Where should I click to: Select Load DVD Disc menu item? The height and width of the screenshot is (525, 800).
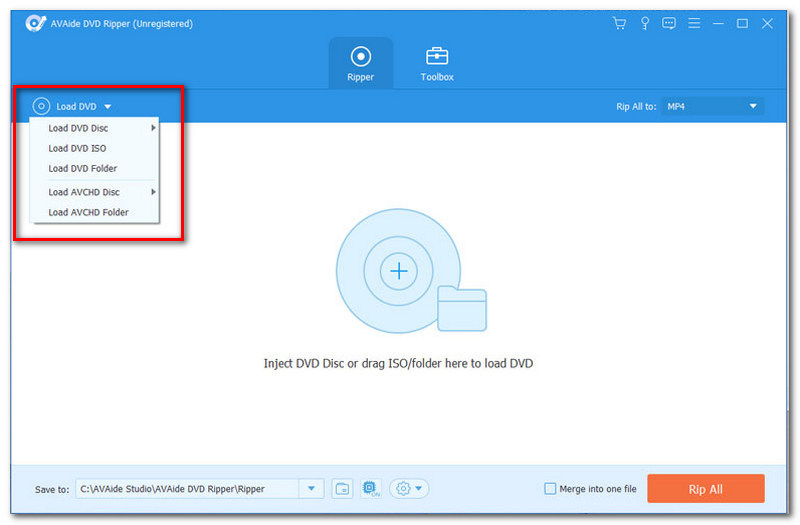[94, 128]
